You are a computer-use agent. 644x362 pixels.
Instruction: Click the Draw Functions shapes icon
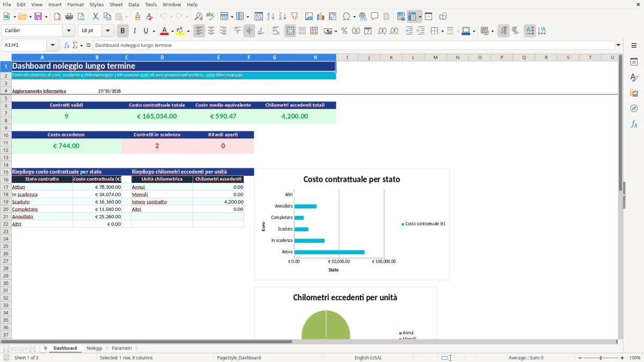click(x=443, y=17)
